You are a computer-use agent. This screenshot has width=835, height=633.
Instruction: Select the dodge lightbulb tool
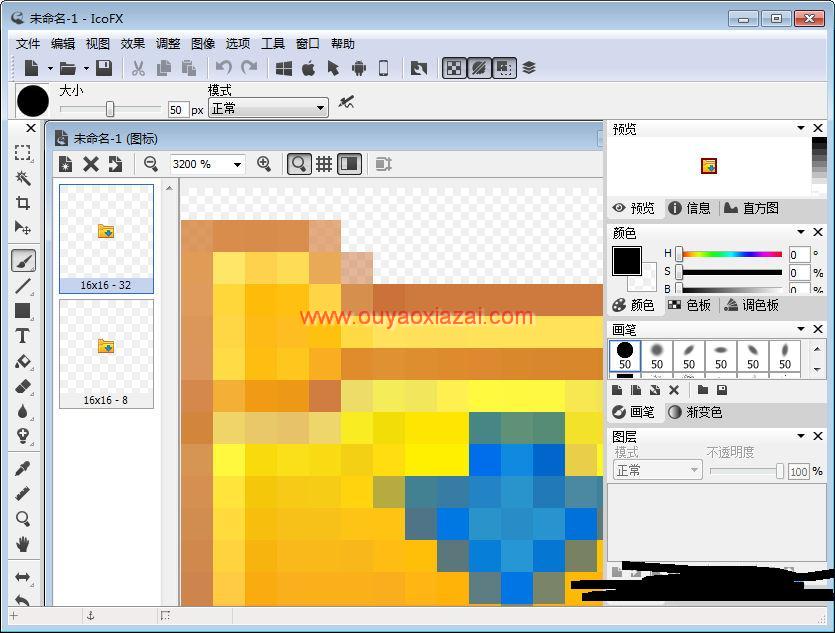click(x=22, y=436)
